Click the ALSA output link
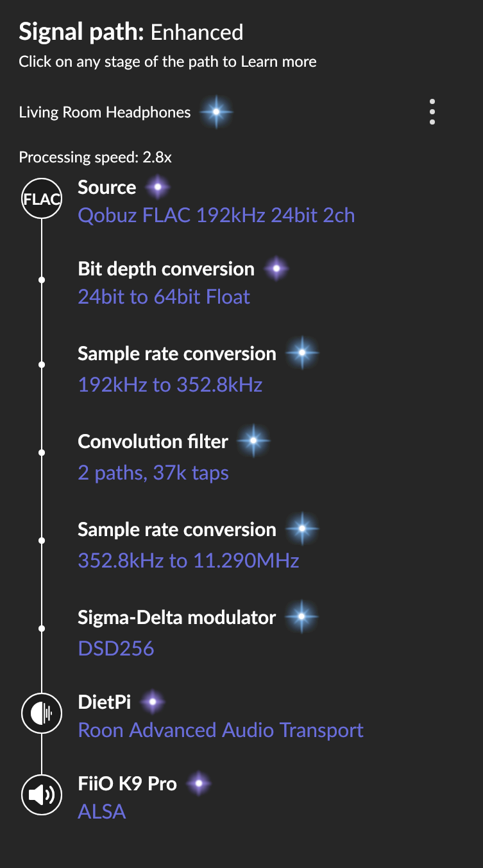Viewport: 483px width, 868px height. point(102,812)
